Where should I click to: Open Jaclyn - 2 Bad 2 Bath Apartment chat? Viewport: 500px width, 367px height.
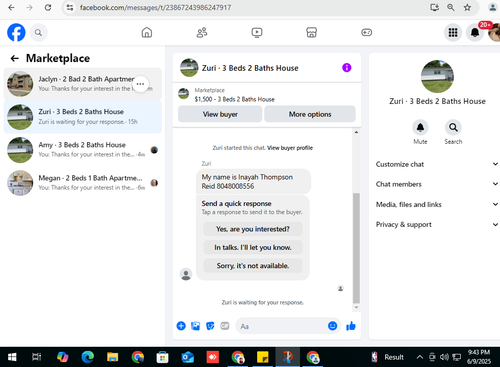coord(82,84)
